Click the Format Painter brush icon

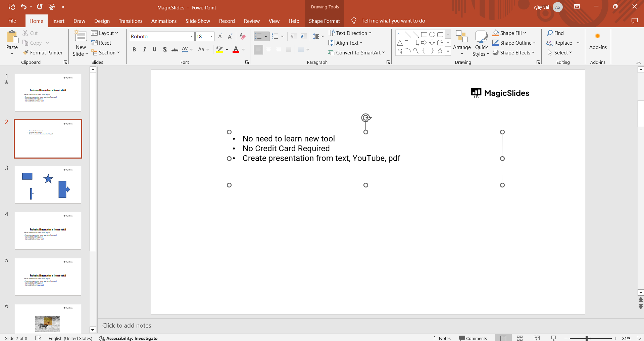tap(26, 53)
